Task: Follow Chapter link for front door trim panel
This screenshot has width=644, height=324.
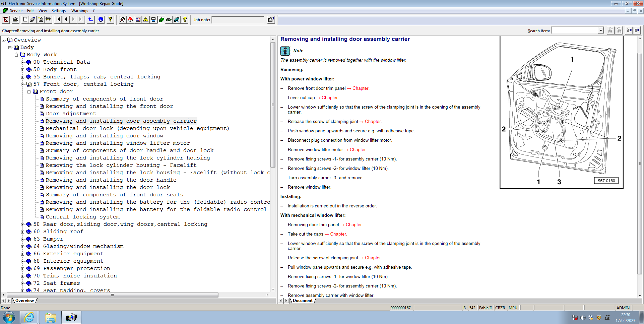Action: pyautogui.click(x=361, y=88)
